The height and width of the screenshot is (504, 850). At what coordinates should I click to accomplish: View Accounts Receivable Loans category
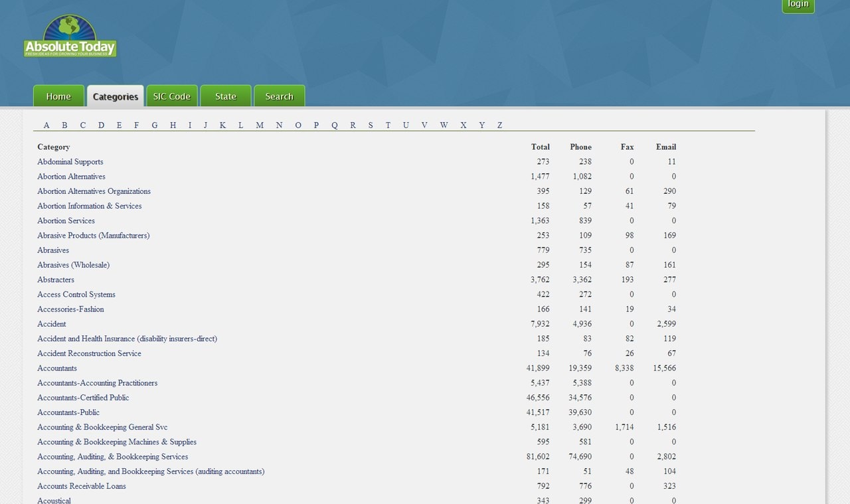pyautogui.click(x=82, y=486)
